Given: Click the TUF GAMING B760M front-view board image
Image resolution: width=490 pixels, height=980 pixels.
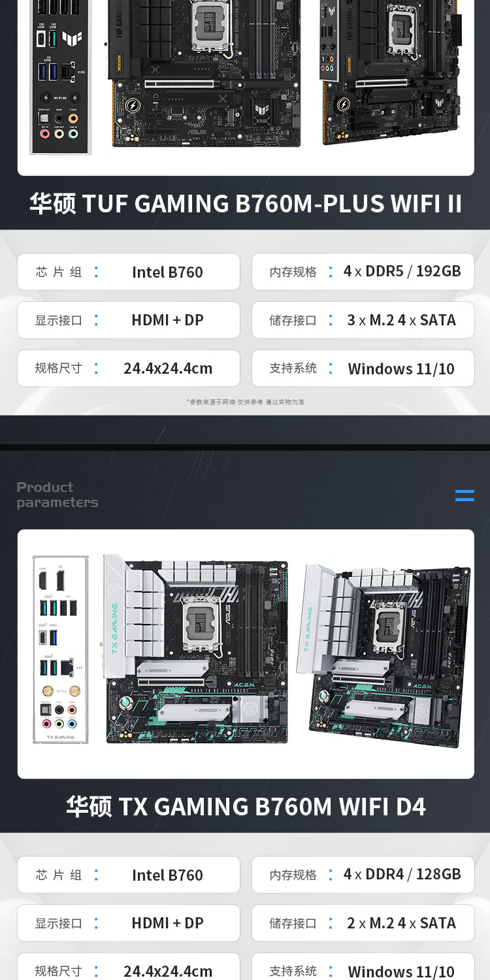Looking at the screenshot, I should (x=203, y=73).
